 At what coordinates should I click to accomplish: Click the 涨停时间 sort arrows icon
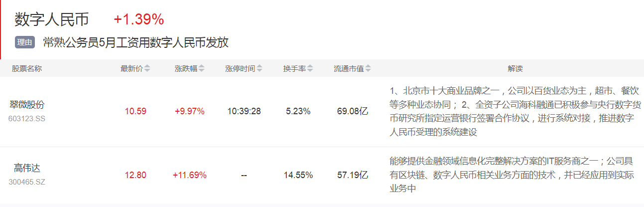259,69
